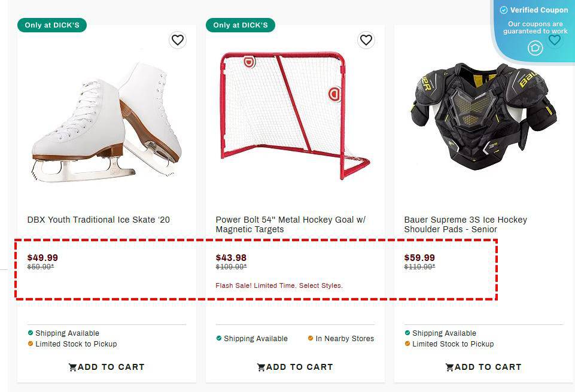
Task: Favorite the Power Bolt hockey goal heart icon
Action: click(366, 40)
